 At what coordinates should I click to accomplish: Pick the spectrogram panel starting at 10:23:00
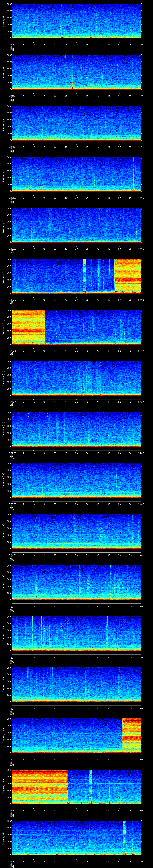point(76,480)
